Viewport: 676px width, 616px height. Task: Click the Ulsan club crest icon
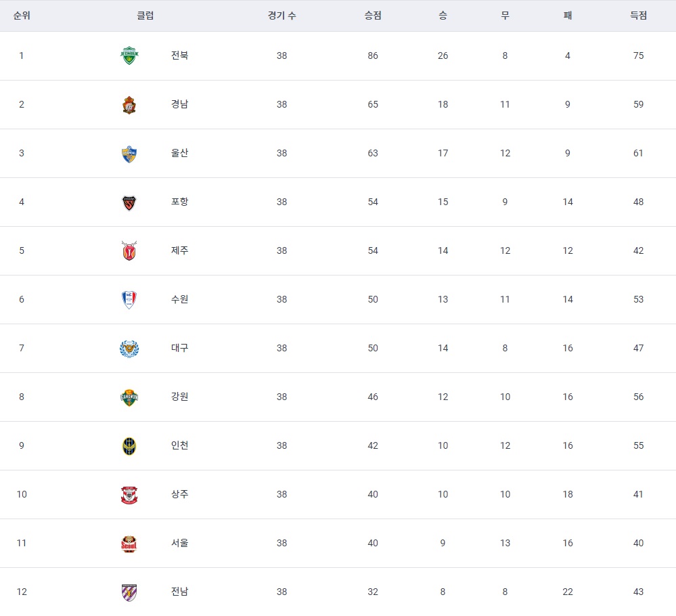(x=129, y=154)
